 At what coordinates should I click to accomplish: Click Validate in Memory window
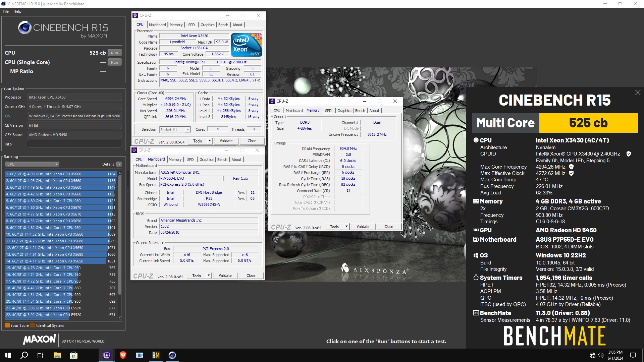click(363, 227)
